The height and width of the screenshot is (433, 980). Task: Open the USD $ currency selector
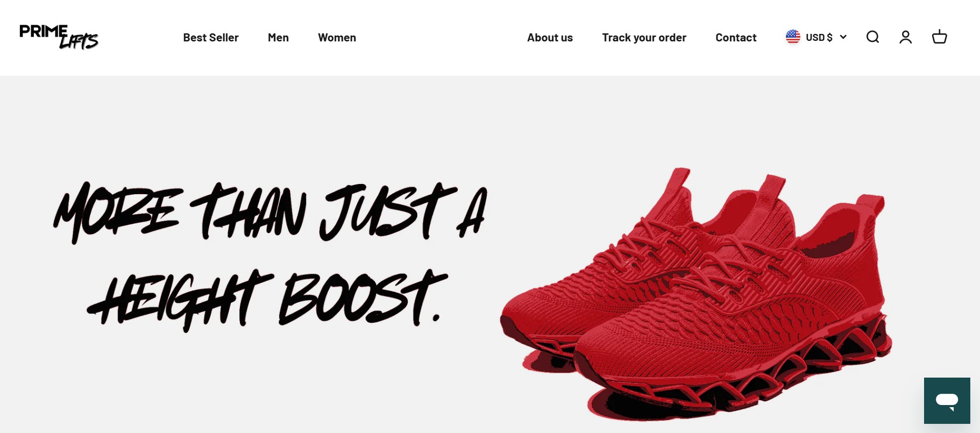click(x=816, y=37)
